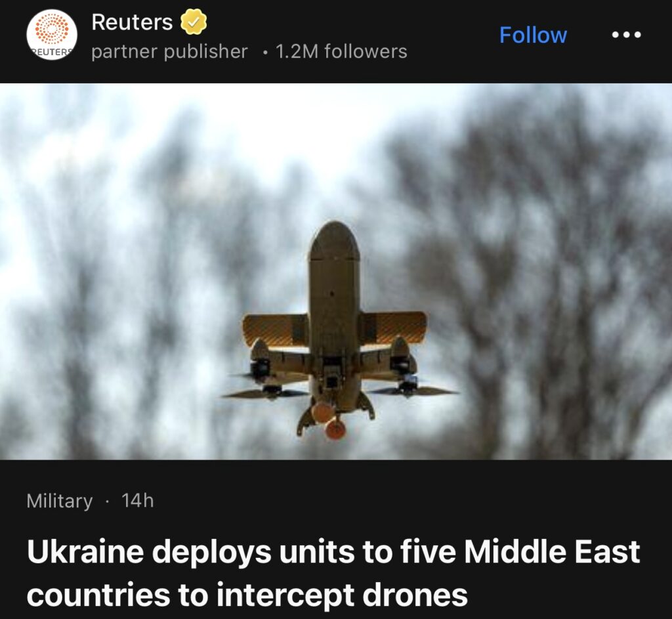
Task: Click the publisher header bar
Action: tap(336, 41)
